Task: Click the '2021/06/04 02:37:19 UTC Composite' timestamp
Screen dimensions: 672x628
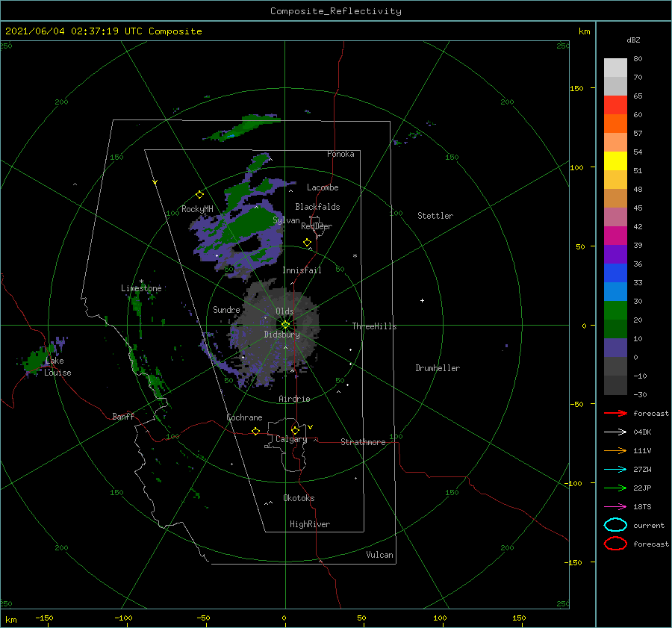Action: click(x=104, y=31)
